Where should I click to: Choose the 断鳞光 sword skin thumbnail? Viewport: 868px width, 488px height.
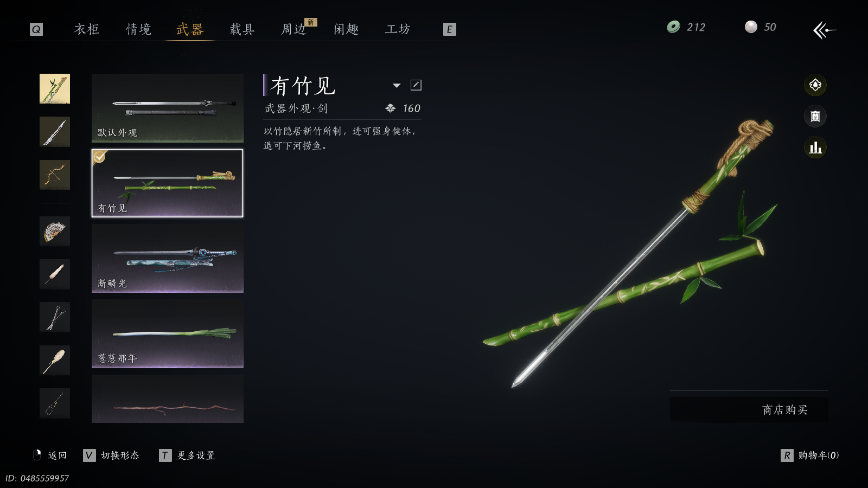coord(168,259)
